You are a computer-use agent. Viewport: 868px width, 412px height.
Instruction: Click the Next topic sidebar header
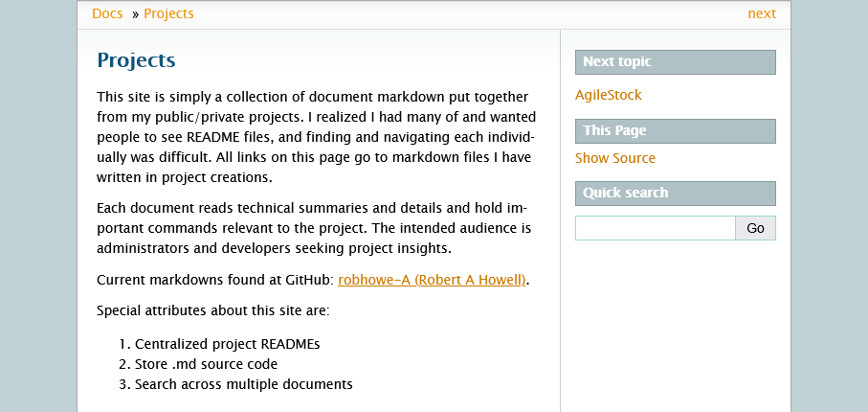pyautogui.click(x=675, y=62)
